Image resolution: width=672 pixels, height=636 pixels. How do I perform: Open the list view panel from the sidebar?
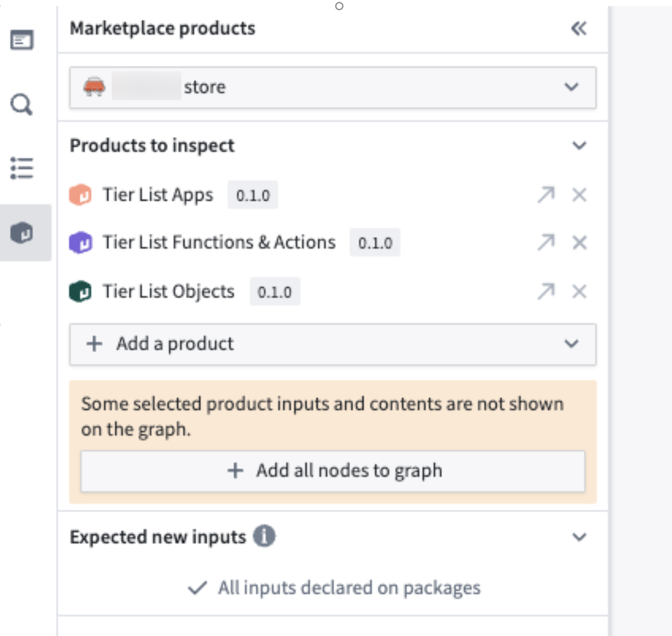pos(20,167)
